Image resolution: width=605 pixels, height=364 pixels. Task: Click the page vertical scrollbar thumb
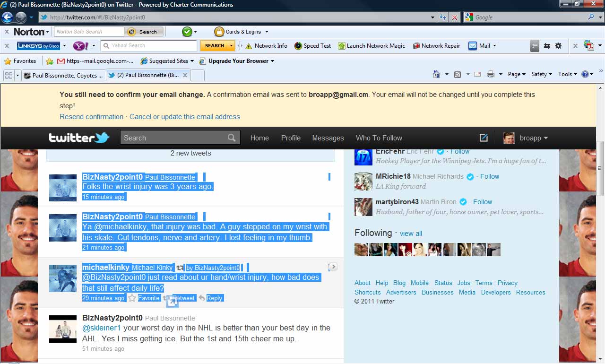click(x=601, y=168)
